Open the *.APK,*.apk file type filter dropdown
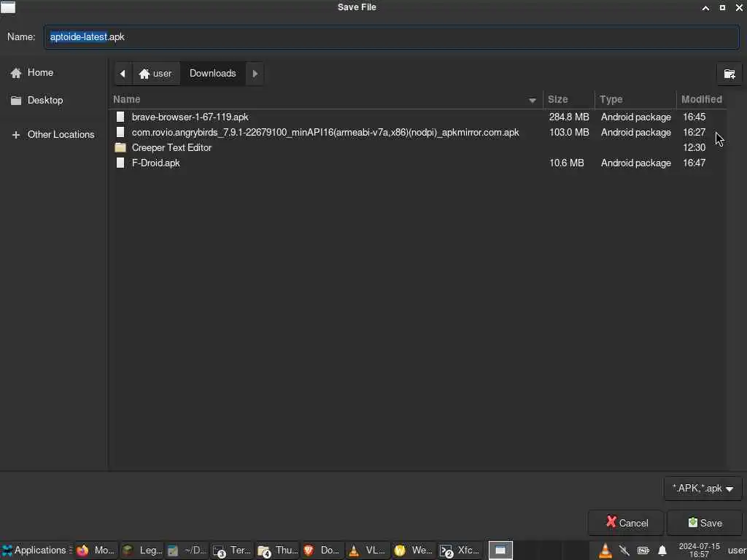The width and height of the screenshot is (747, 560). 703,489
